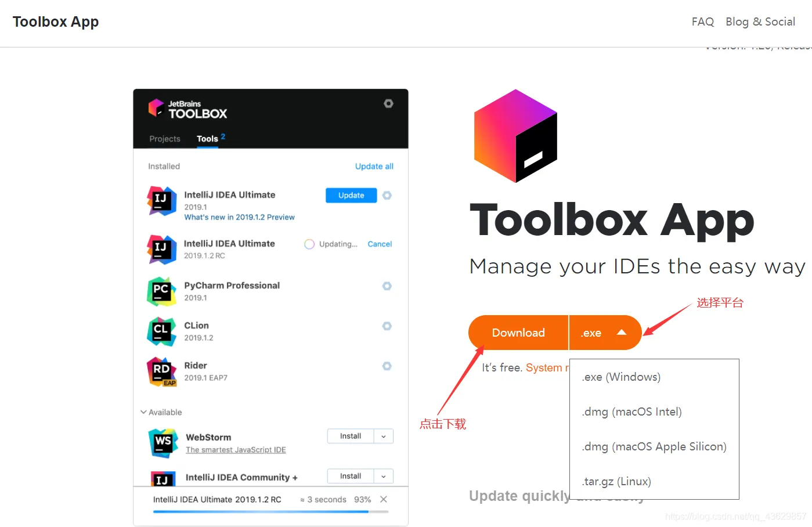Cancel the IntelliJ IDEA updating process

(380, 244)
